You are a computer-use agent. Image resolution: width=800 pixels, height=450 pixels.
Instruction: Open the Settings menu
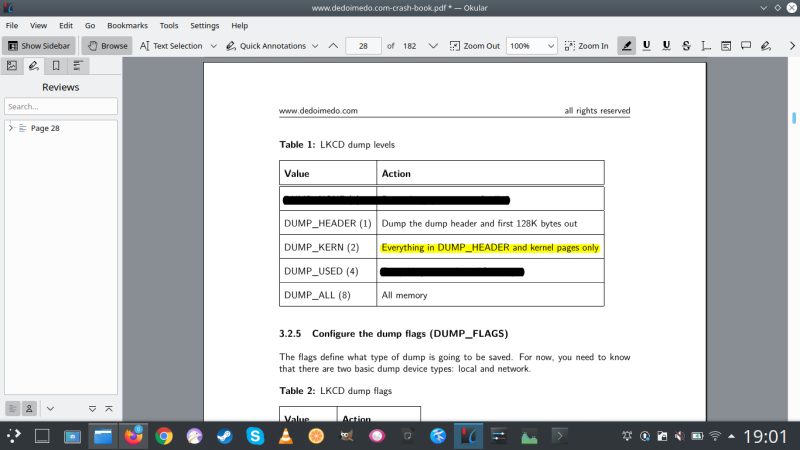(205, 26)
